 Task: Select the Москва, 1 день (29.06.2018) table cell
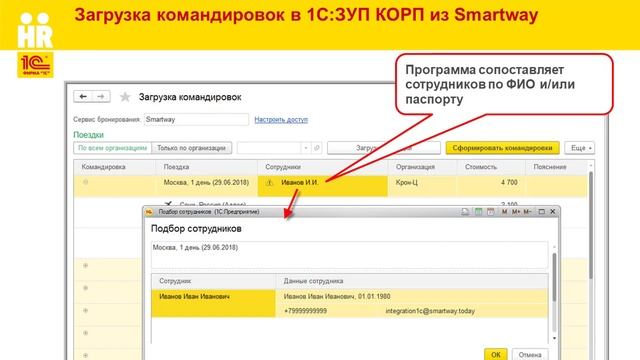(207, 186)
